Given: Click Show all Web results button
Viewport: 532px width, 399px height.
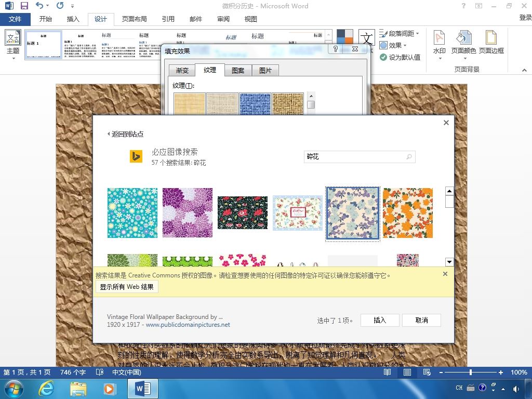Looking at the screenshot, I should point(127,287).
